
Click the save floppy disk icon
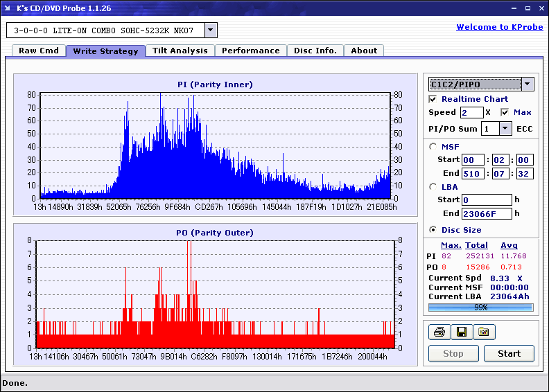[462, 332]
